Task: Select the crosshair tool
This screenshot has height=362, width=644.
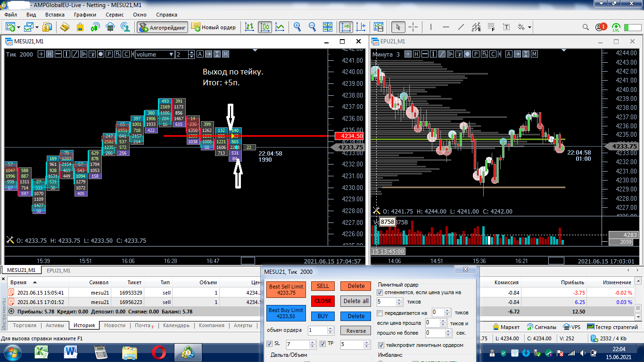Action: pos(413,27)
